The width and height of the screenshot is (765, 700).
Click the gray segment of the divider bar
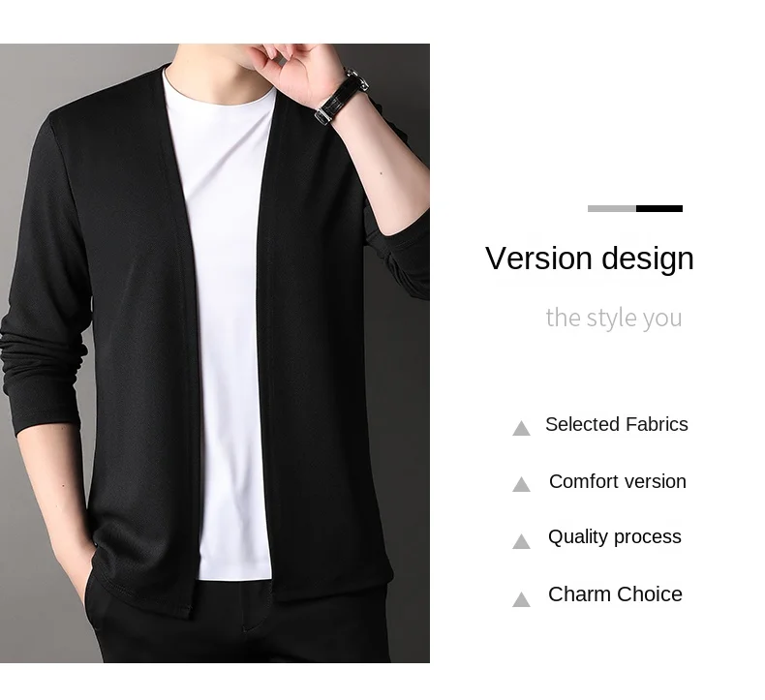[x=612, y=209]
